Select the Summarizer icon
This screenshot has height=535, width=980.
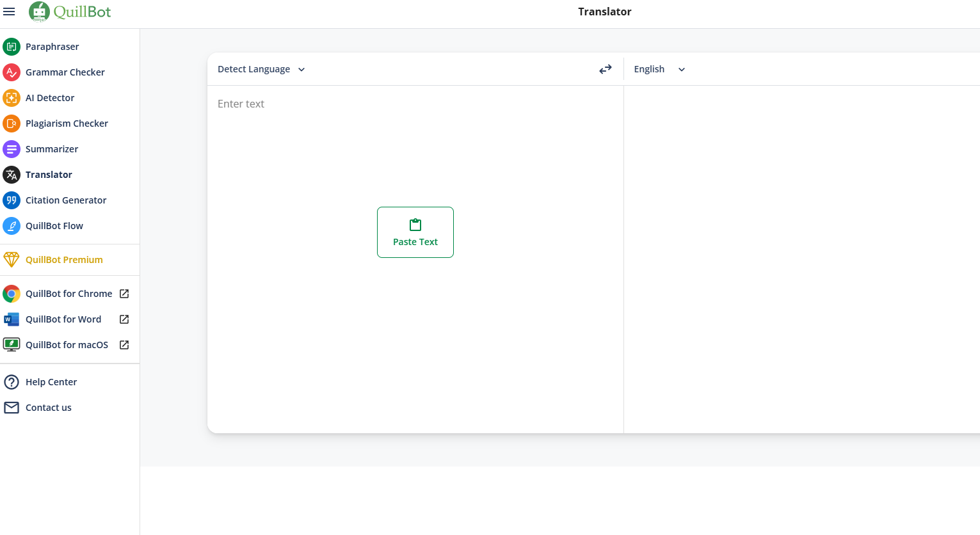pyautogui.click(x=12, y=148)
